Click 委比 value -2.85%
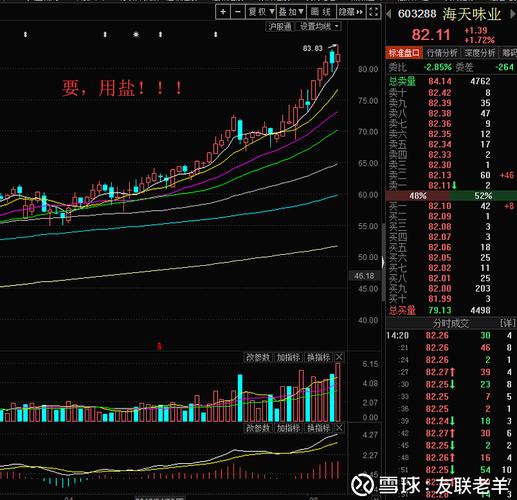The width and height of the screenshot is (517, 500). coord(437,67)
